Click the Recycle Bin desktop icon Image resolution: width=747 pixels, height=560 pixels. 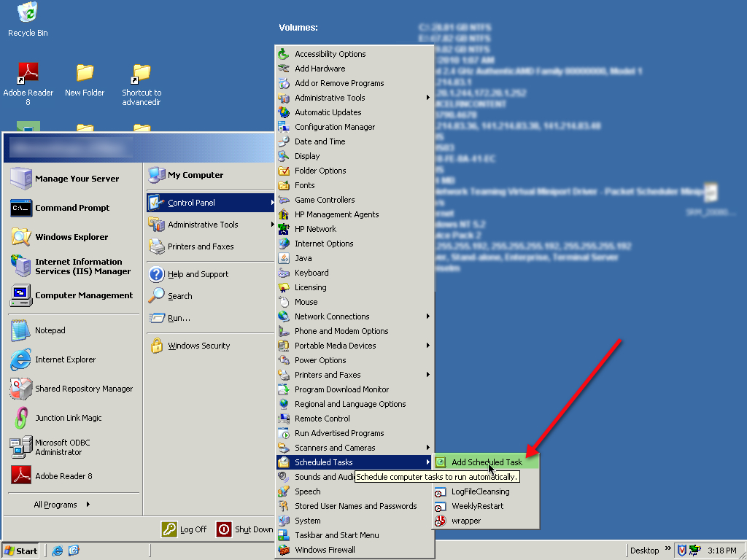pos(28,13)
